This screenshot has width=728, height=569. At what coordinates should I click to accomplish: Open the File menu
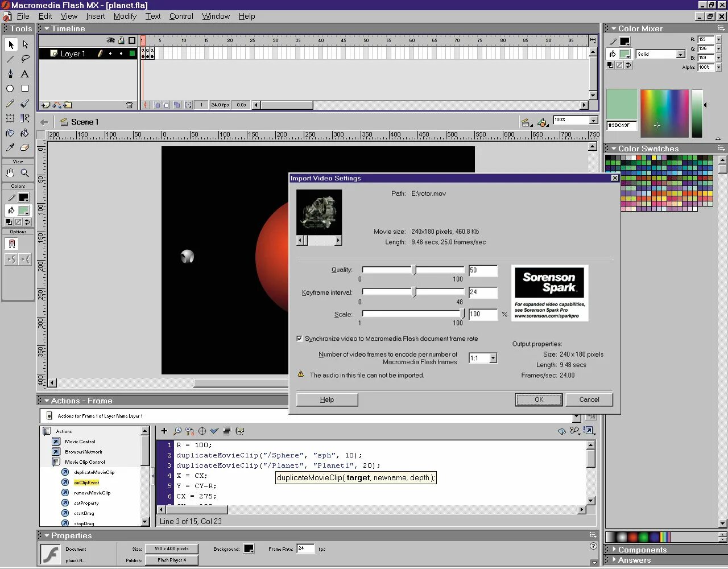tap(23, 16)
